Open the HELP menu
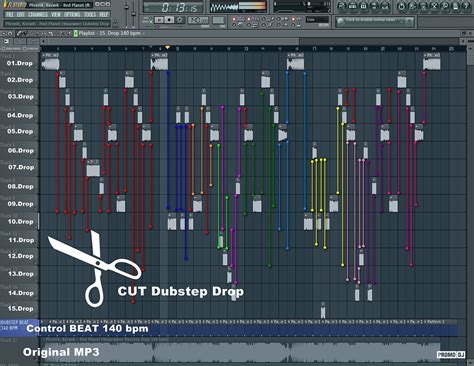474x366 pixels. pos(104,15)
